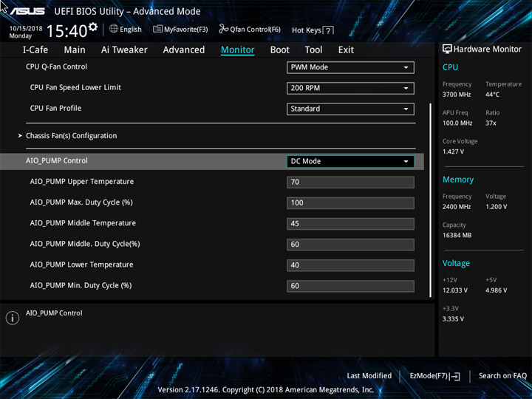Screen dimensions: 532x399
Task: Select the English language option
Action: click(x=131, y=30)
